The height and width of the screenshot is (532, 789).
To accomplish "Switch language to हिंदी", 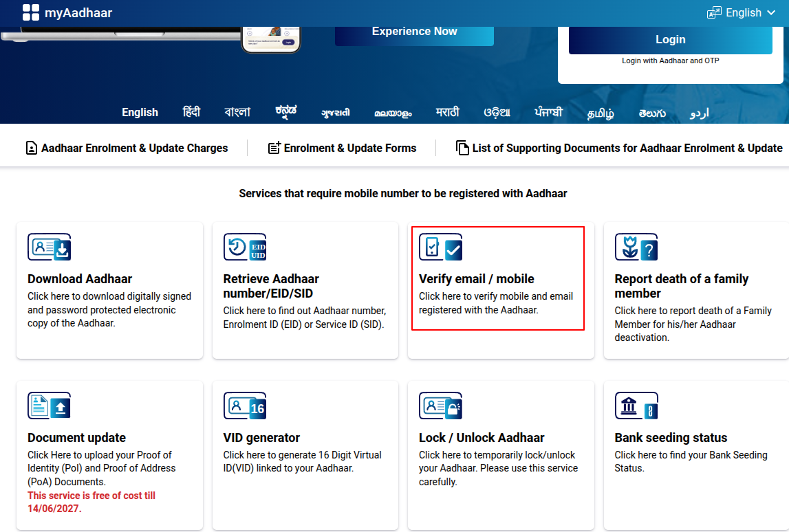I will pos(191,111).
